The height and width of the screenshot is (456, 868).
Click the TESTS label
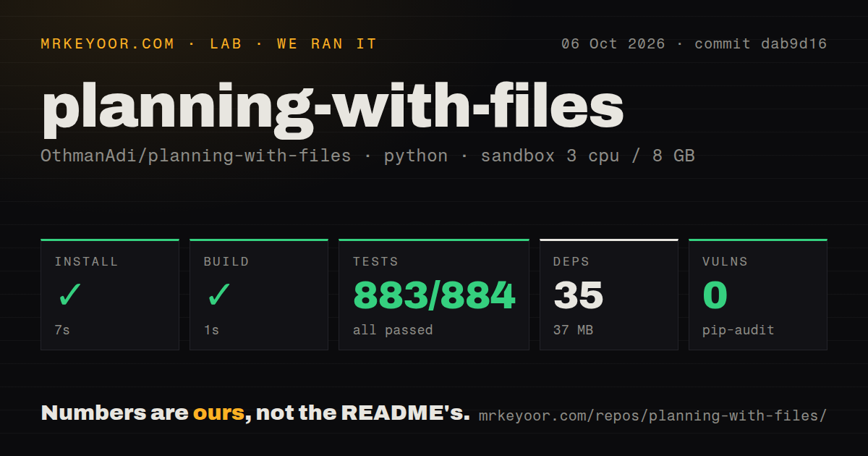[375, 262]
